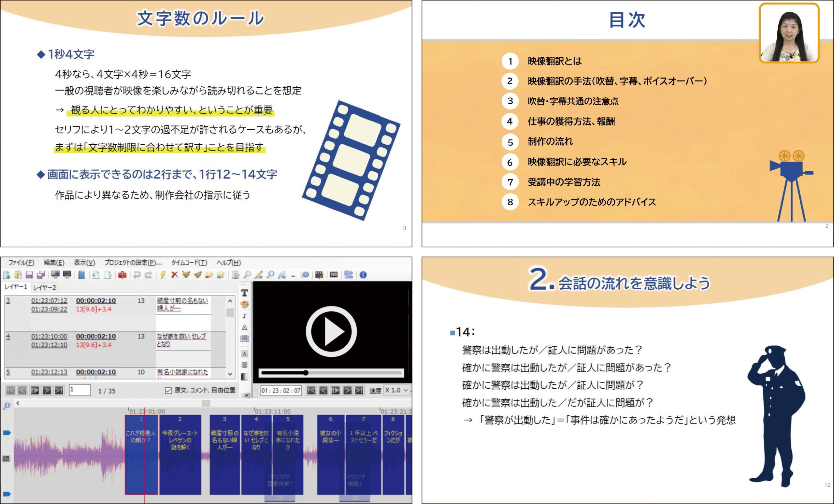Open the ヘルプ(H) menu
834x504 pixels.
click(228, 262)
